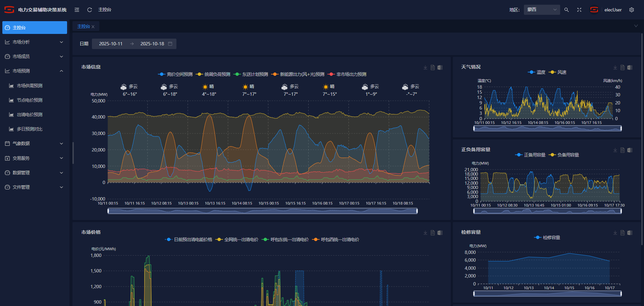Open 多日预测对比 menu item

tap(30, 129)
